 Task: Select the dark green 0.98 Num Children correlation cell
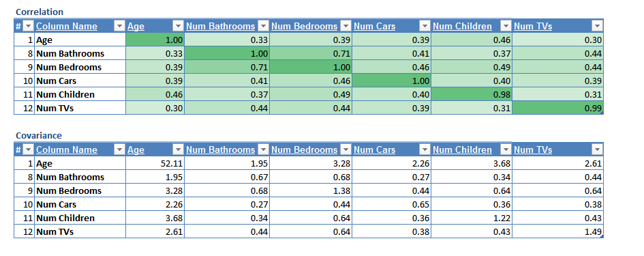472,95
